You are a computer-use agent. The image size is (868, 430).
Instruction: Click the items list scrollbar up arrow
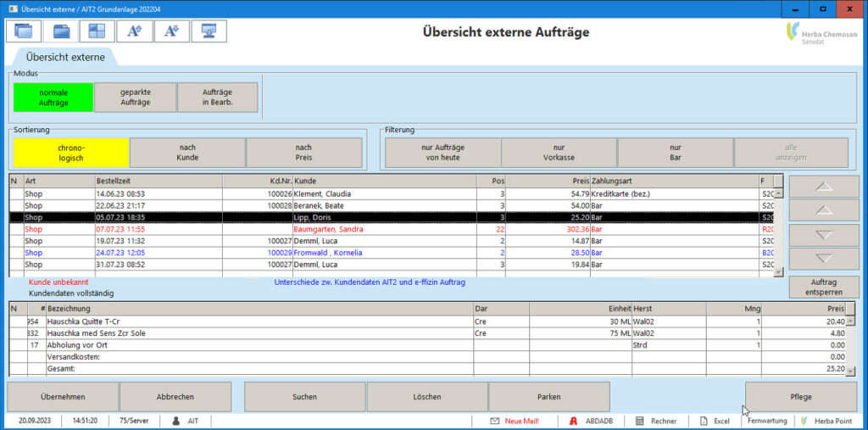pos(851,321)
